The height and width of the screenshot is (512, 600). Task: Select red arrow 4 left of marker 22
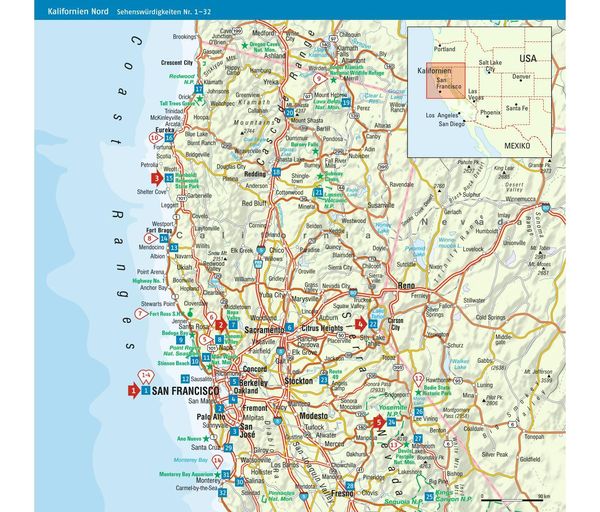360,324
